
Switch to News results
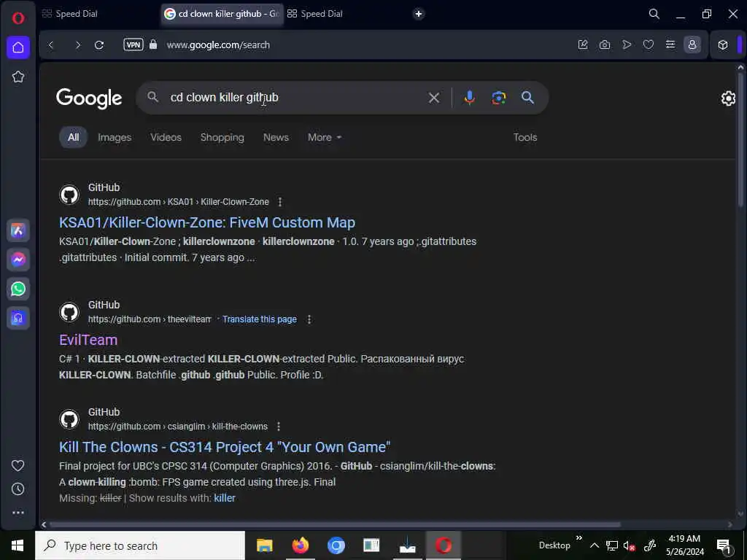276,137
